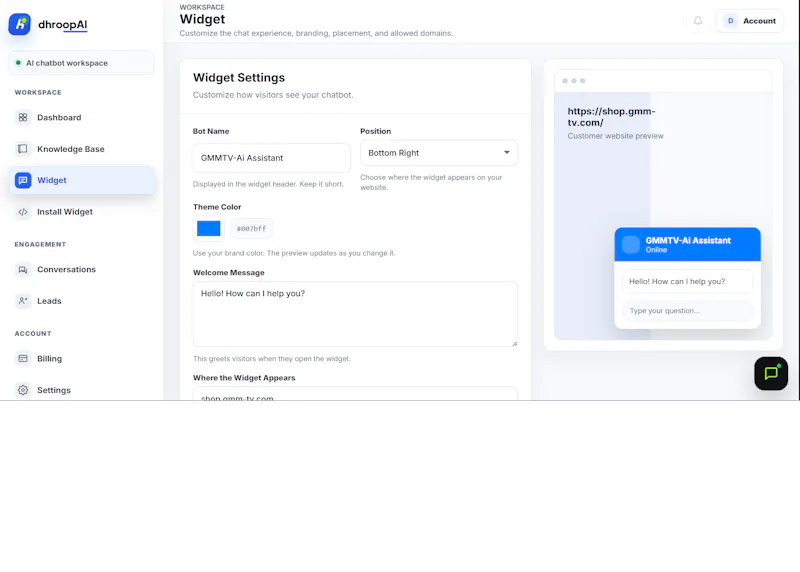Image resolution: width=800 pixels, height=572 pixels.
Task: Click the ENGAGEMENT section label
Action: click(x=40, y=244)
